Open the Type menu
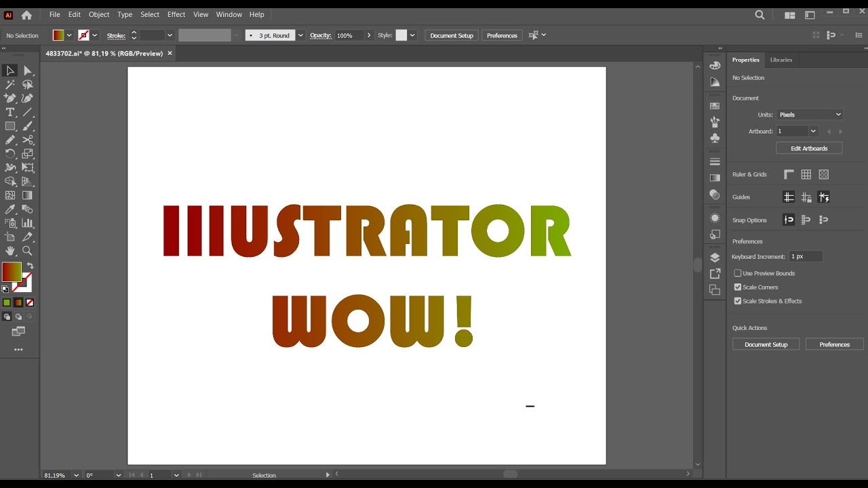The image size is (868, 488). click(125, 14)
